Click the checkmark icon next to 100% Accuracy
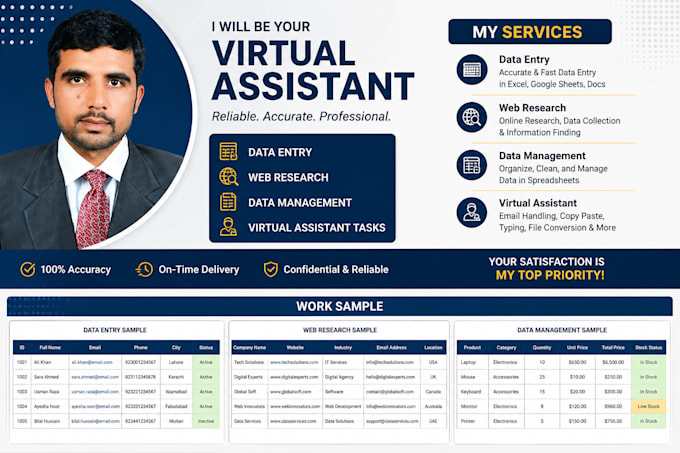This screenshot has width=680, height=453. [x=28, y=269]
